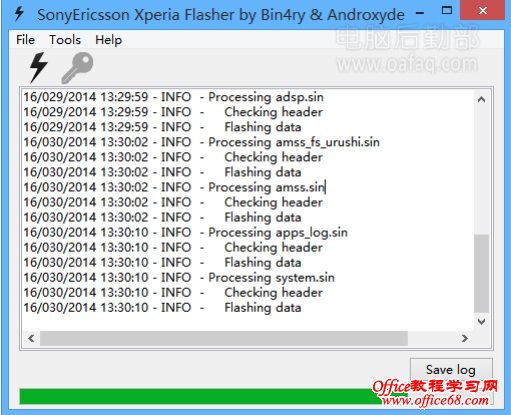Click the horizontal scroll left arrow
This screenshot has width=511, height=415.
[x=31, y=338]
